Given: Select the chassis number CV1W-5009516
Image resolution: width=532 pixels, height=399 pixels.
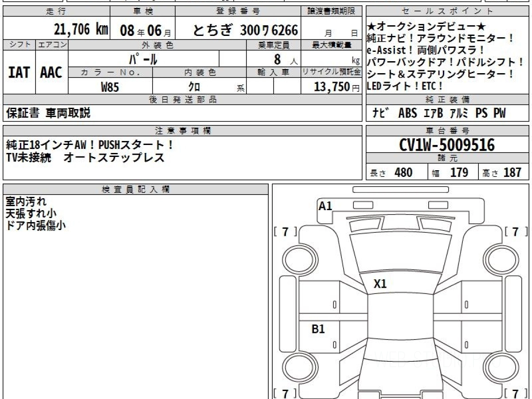Looking at the screenshot, I should [x=447, y=145].
